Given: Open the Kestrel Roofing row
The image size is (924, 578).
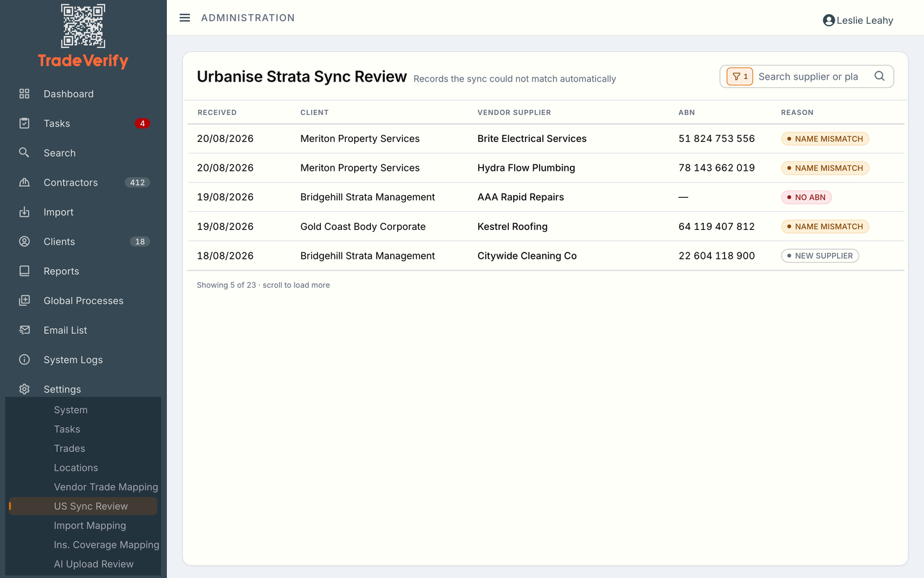Looking at the screenshot, I should pos(546,226).
